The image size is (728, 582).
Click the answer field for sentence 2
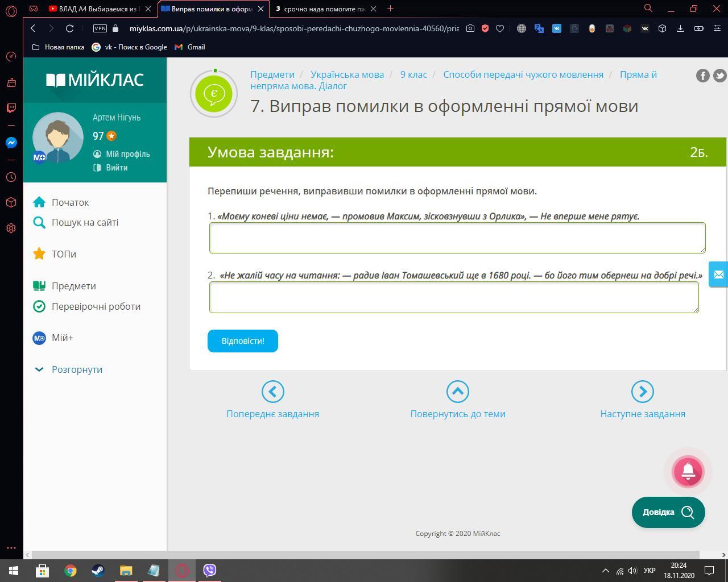pyautogui.click(x=454, y=297)
